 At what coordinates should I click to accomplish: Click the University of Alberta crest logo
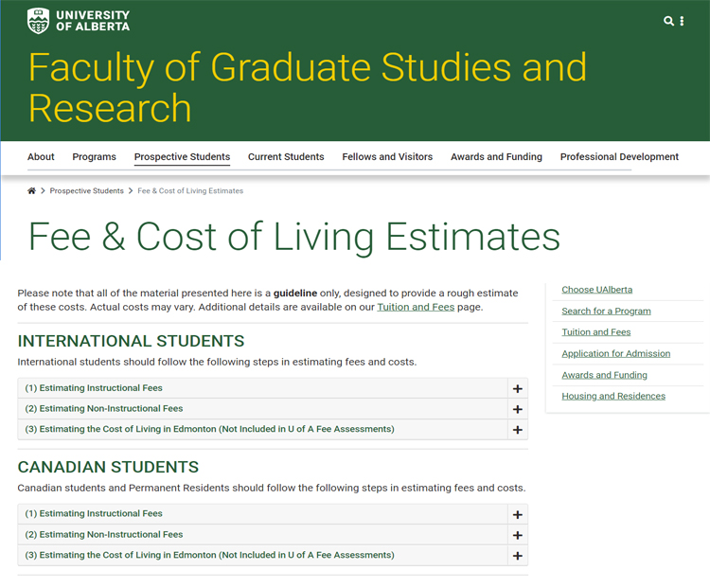point(38,21)
